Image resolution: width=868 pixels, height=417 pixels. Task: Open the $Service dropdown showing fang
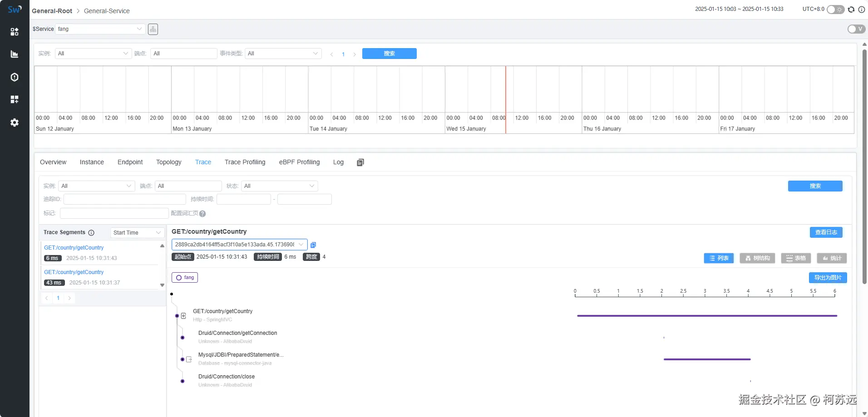coord(100,29)
